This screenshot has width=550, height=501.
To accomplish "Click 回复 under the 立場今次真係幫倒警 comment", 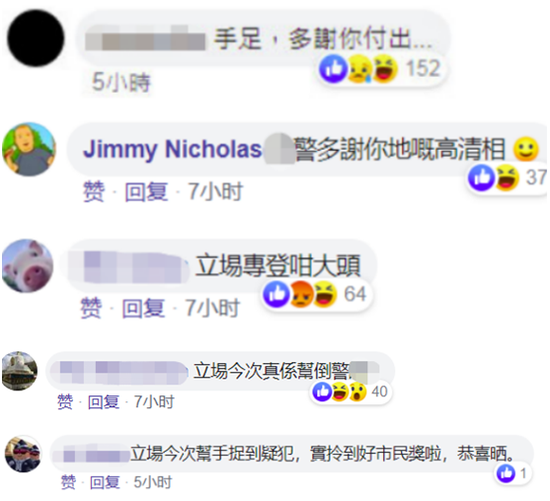I will (103, 402).
